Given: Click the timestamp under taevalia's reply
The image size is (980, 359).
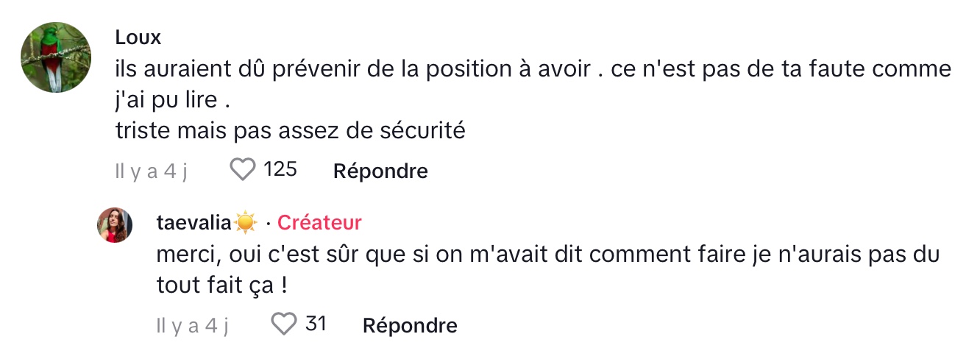Looking at the screenshot, I should point(193,325).
